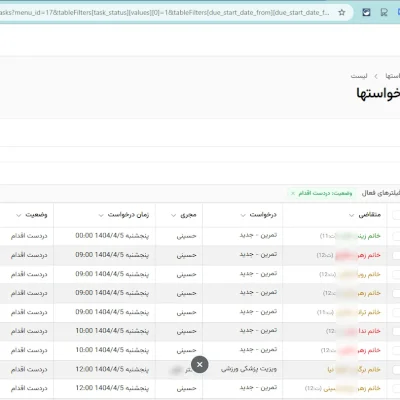Click the breadcrumb chevron beside لیست
The width and height of the screenshot is (400, 400).
coord(376,76)
